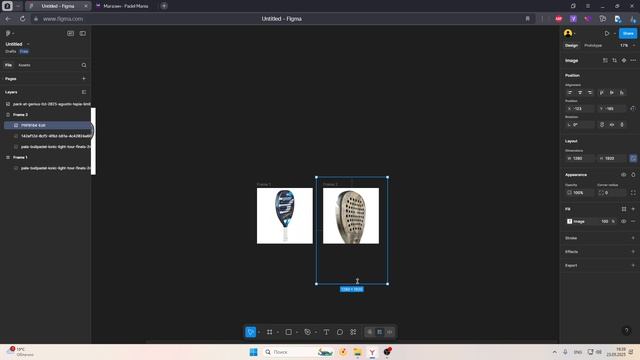Switch to the Prototype tab
Screen dimensions: 640x360
pos(593,46)
